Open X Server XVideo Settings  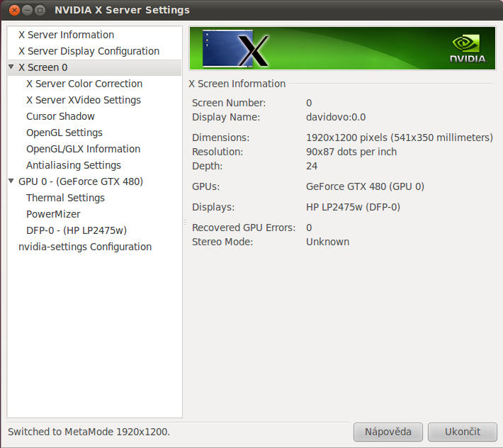[84, 100]
